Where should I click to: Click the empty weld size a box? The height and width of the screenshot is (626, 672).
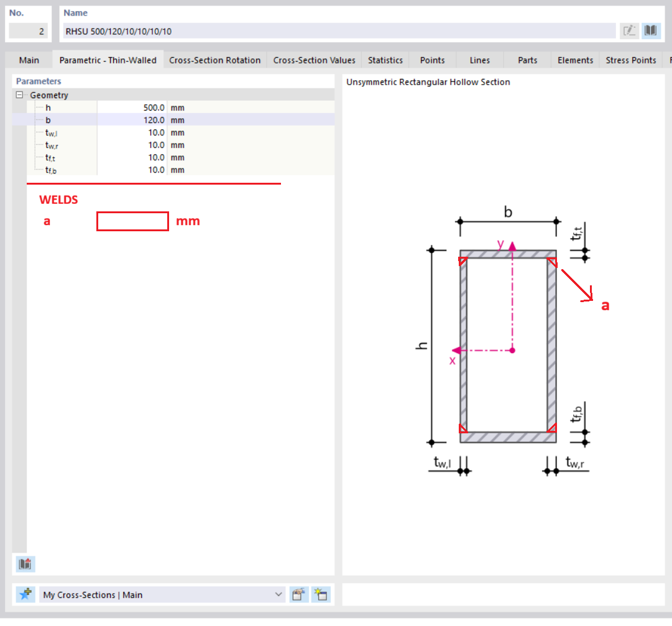(132, 221)
